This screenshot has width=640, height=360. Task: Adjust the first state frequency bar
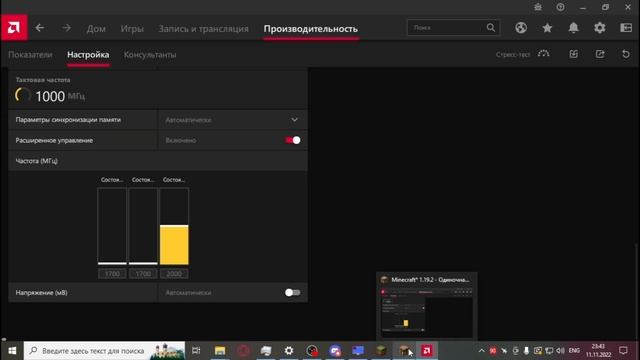click(x=112, y=226)
